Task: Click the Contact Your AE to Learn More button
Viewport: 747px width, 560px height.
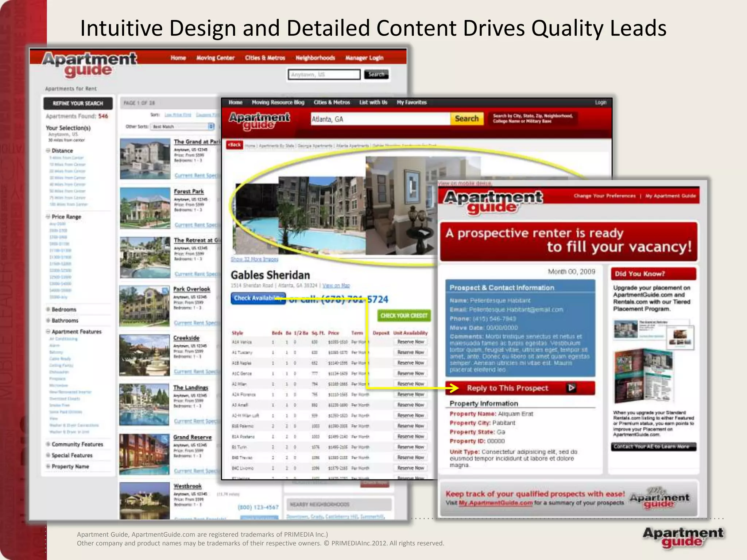Action: pos(653,447)
